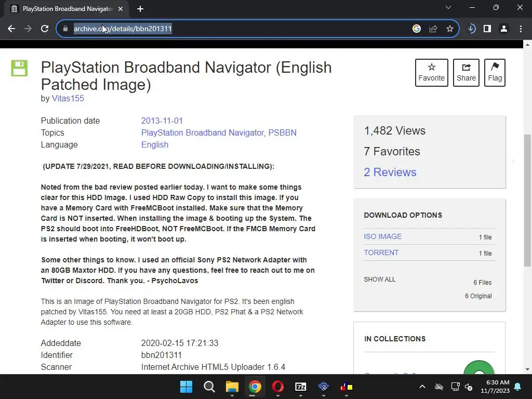
Task: Open the Windows Start menu
Action: pyautogui.click(x=187, y=387)
